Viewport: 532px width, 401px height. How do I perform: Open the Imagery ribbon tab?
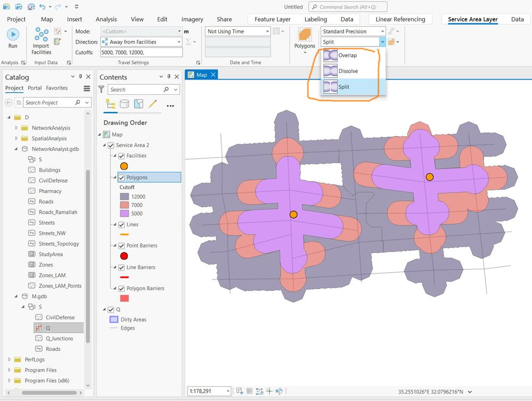pos(192,19)
